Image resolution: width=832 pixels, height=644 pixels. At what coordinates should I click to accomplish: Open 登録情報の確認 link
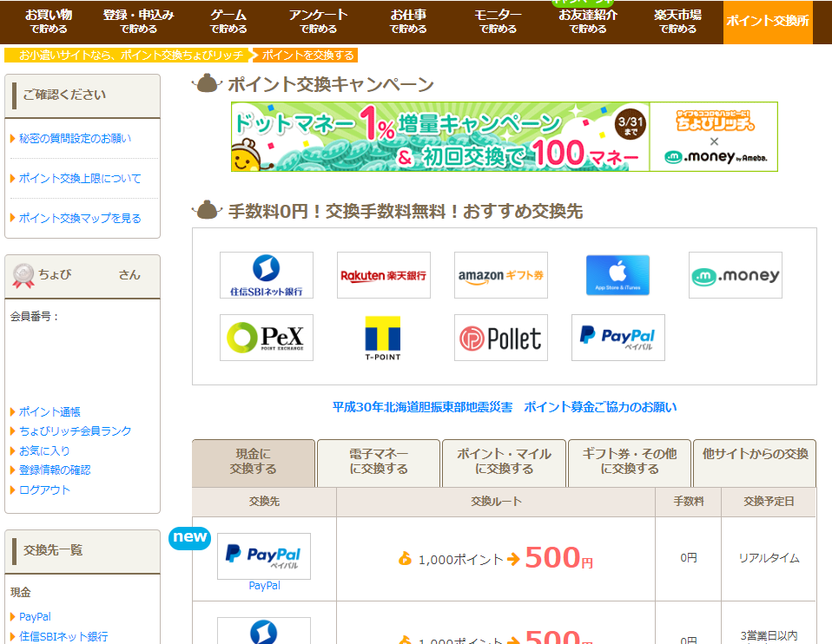(x=55, y=470)
